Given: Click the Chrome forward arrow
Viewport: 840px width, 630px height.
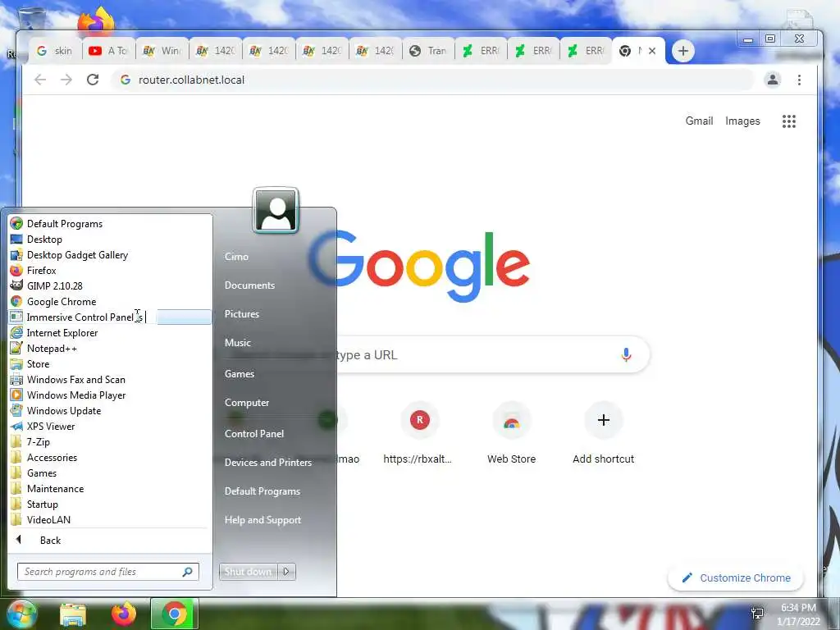Looking at the screenshot, I should tap(66, 80).
